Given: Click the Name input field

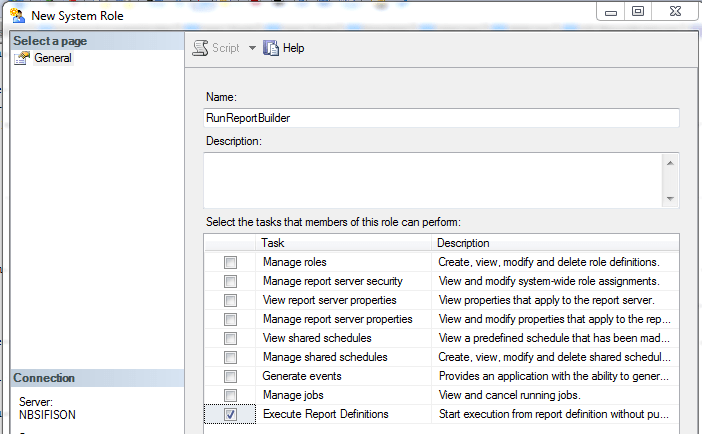Looking at the screenshot, I should (x=441, y=118).
